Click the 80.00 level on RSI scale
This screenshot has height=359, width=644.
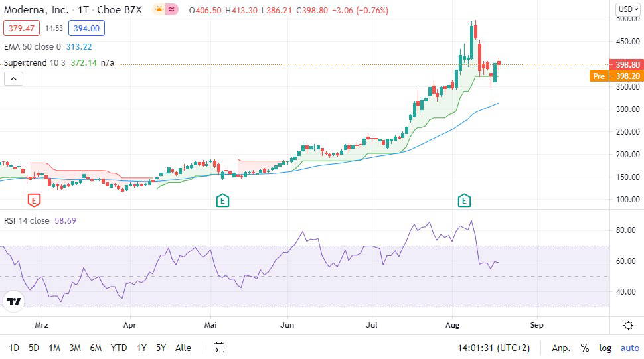tap(626, 230)
